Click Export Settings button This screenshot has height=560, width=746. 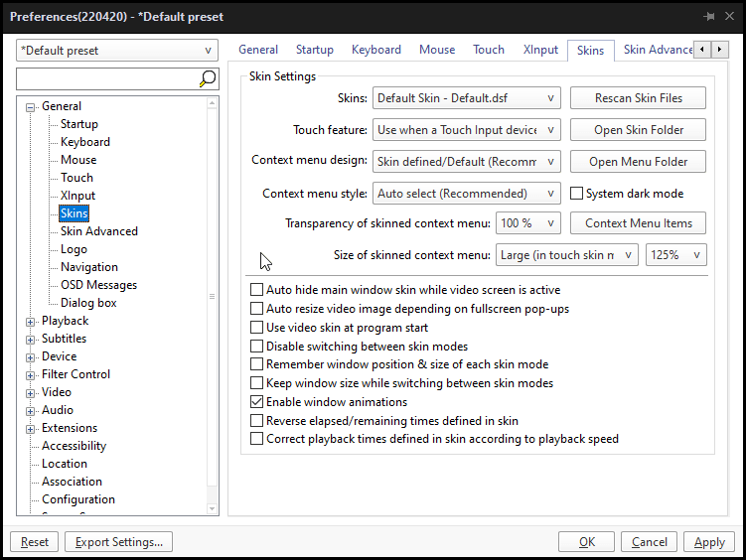119,542
